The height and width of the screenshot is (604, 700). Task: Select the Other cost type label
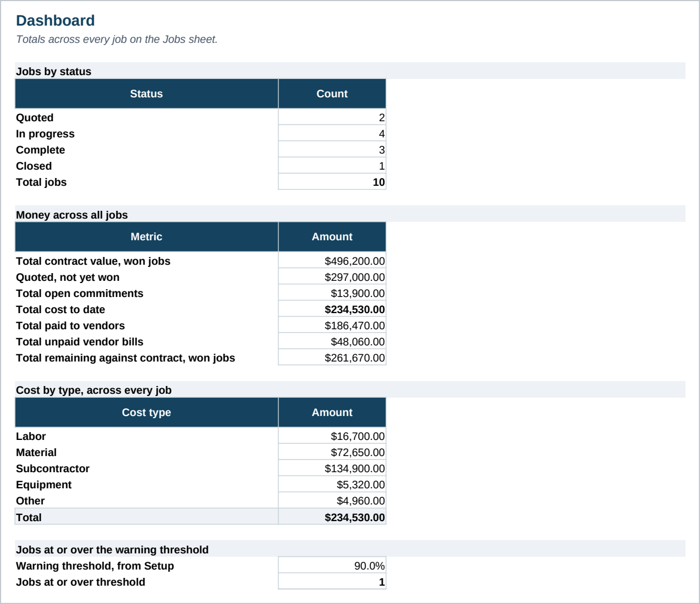pyautogui.click(x=31, y=501)
